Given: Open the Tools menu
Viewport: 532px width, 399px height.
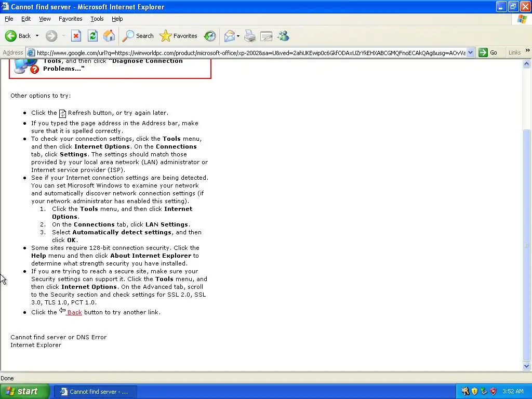Looking at the screenshot, I should [97, 19].
